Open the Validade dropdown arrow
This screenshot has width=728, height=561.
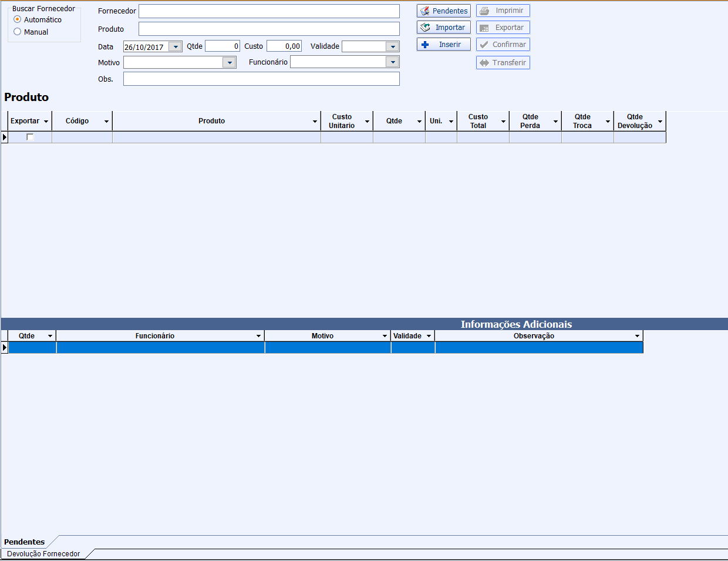coord(392,47)
